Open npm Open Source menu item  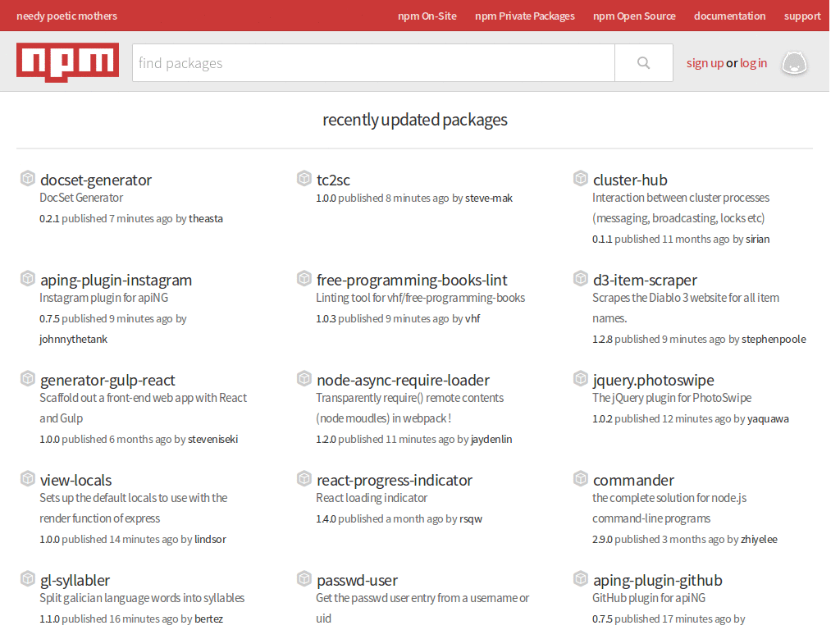tap(634, 16)
